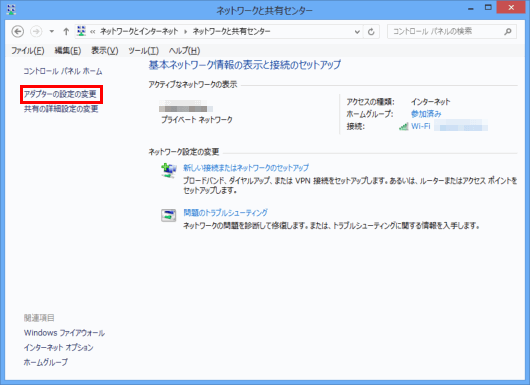530x385 pixels.
Task: Click the search magnifier icon
Action: 508,32
